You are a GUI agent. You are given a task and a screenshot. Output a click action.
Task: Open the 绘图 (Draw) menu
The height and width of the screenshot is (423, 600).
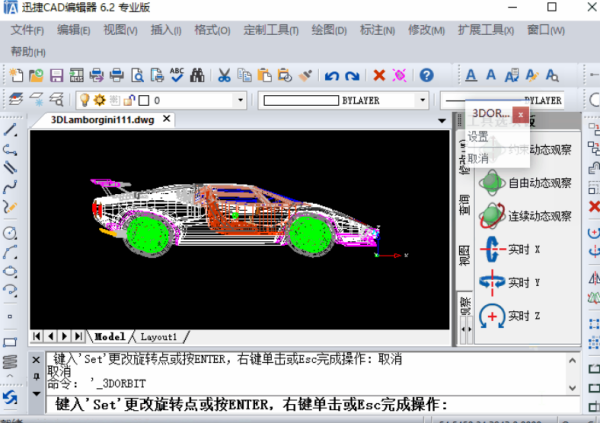click(x=327, y=30)
